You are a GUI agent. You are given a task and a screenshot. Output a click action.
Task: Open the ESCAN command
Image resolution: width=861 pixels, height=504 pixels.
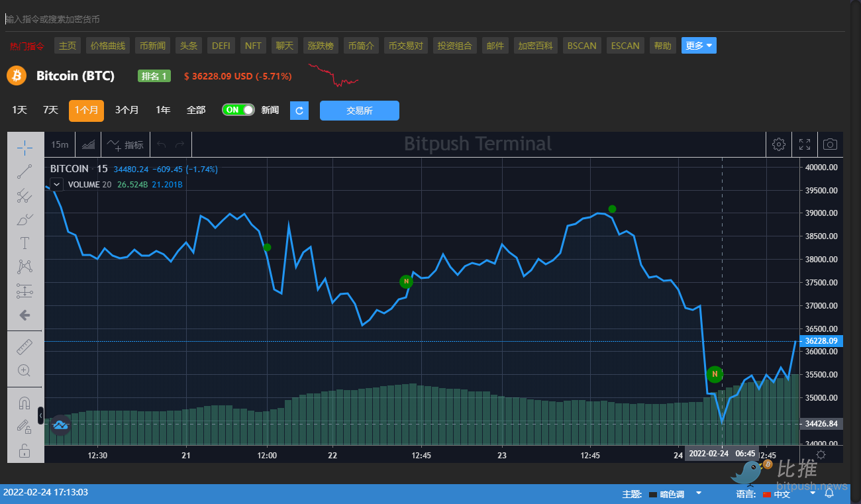(x=625, y=46)
